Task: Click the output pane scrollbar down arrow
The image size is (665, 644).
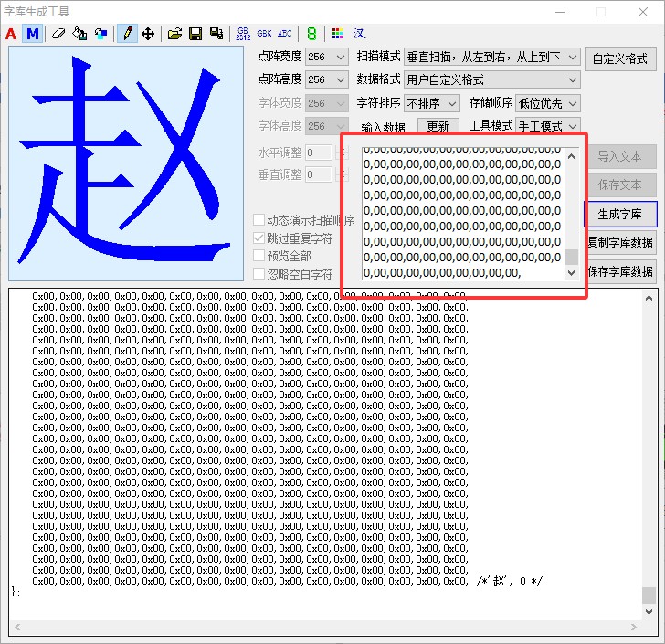Action: click(649, 611)
